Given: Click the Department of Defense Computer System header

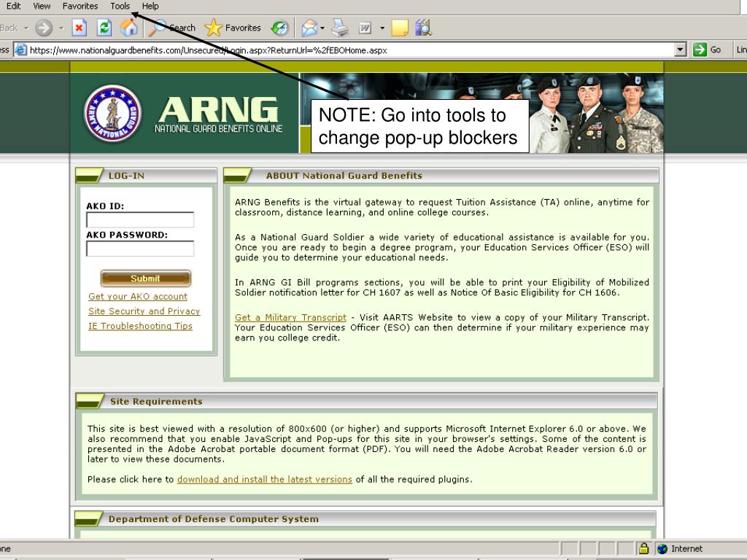Looking at the screenshot, I should coord(365,518).
